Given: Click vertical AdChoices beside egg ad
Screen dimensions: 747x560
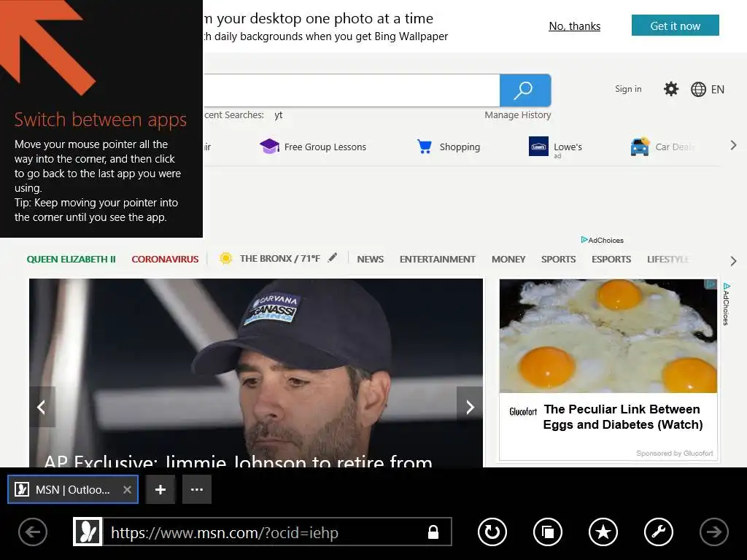Looking at the screenshot, I should (x=726, y=304).
